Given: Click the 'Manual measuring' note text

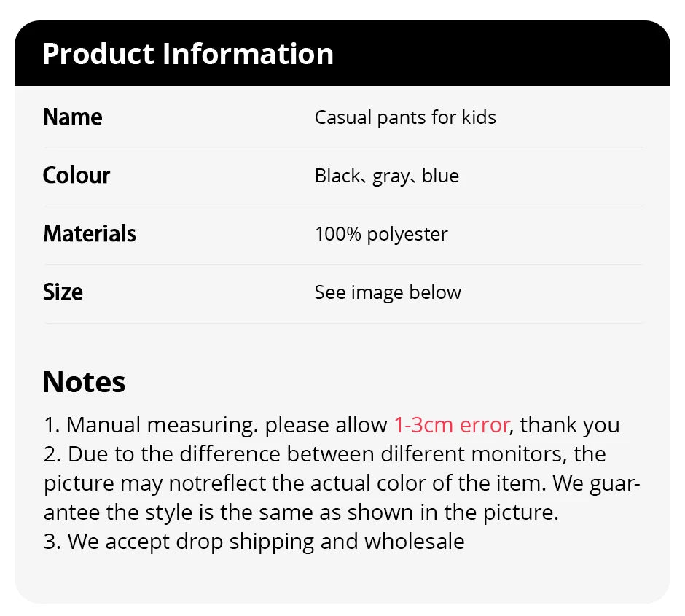Looking at the screenshot, I should click(162, 425).
